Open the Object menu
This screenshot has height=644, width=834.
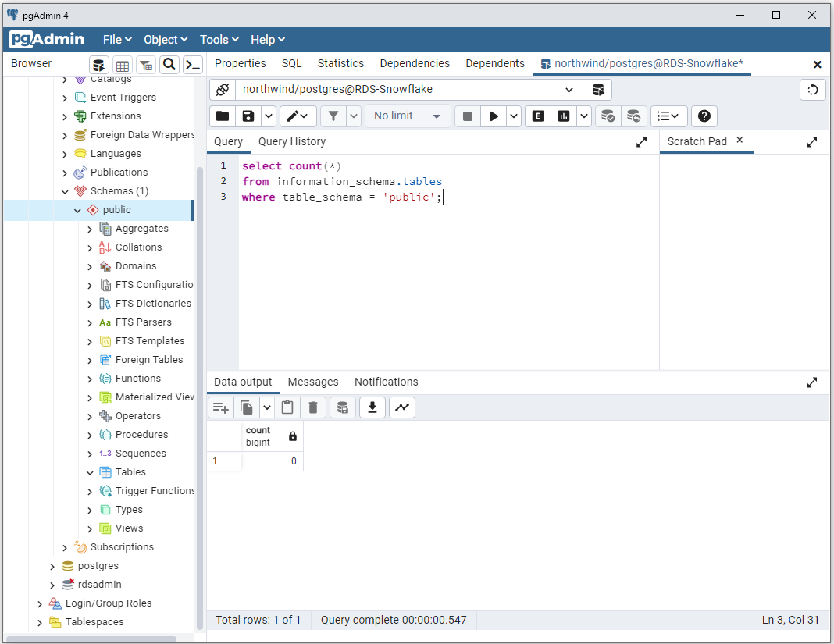click(166, 39)
